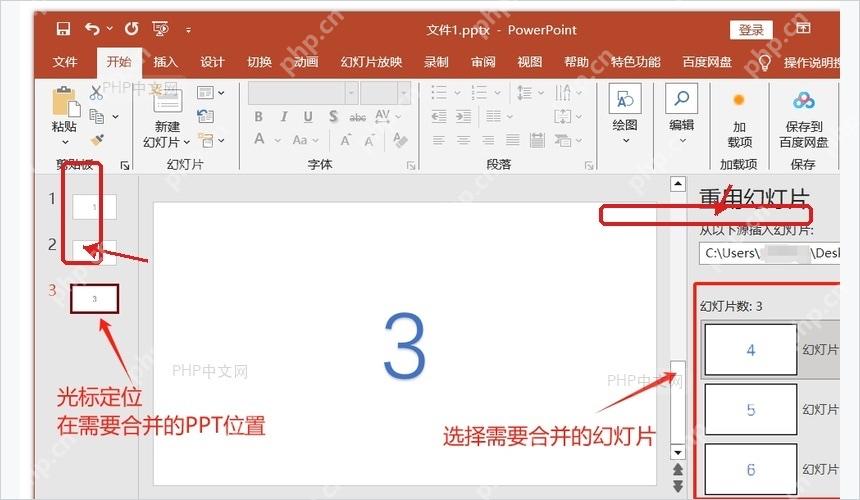Click Increase Font Size icon

click(346, 141)
